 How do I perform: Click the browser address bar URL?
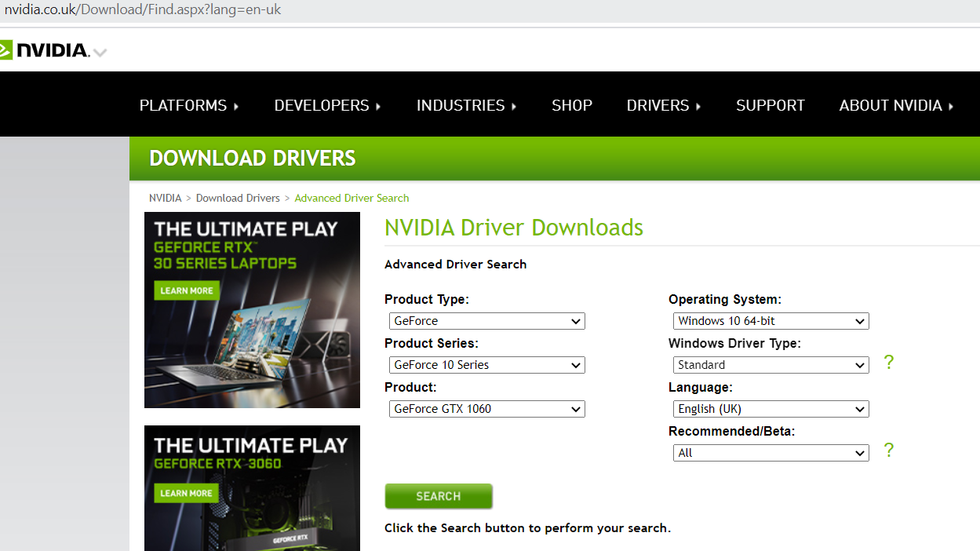click(143, 10)
